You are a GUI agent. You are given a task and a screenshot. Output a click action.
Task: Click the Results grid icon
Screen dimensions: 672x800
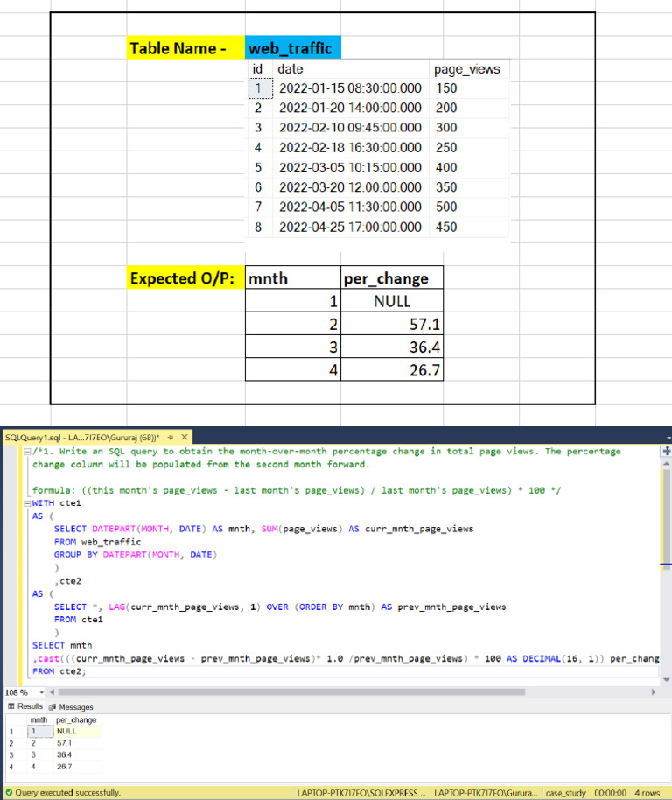tap(10, 706)
